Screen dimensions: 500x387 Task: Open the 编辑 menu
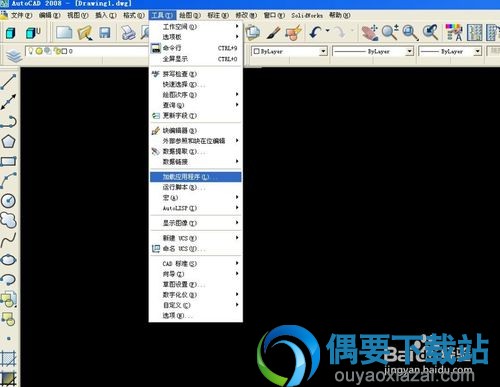pos(49,15)
